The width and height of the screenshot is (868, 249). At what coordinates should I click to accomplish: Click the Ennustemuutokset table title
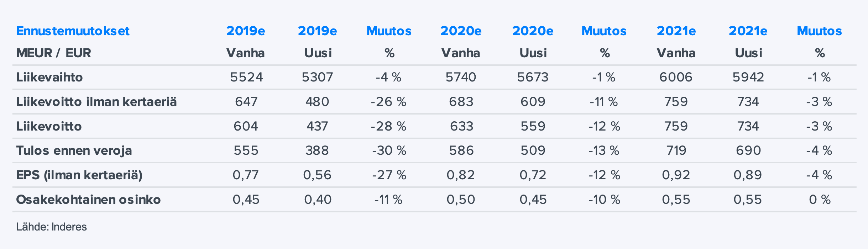[x=73, y=31]
